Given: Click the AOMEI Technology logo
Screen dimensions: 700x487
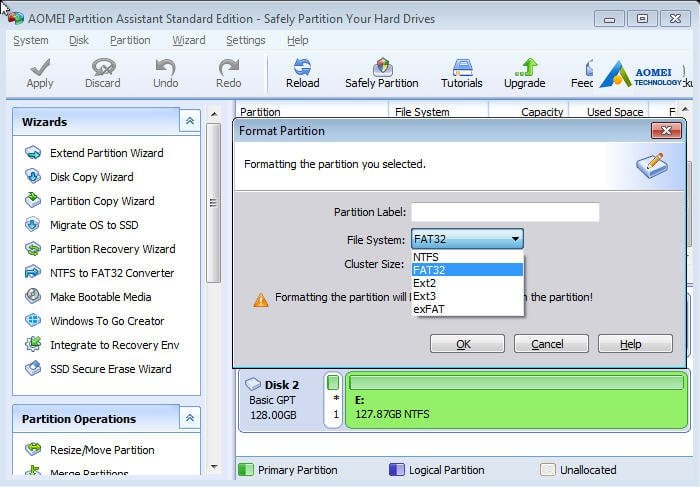Looking at the screenshot, I should pyautogui.click(x=641, y=74).
